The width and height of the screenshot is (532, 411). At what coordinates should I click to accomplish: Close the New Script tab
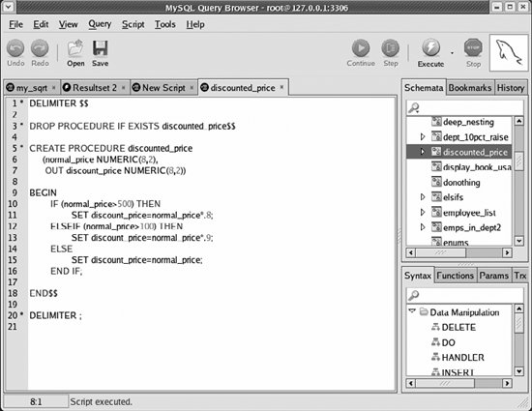click(192, 88)
